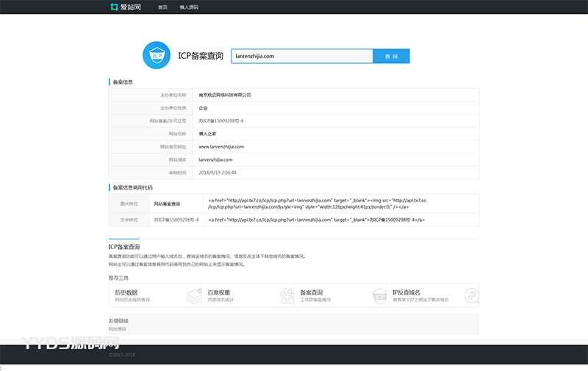Image resolution: width=588 pixels, height=371 pixels.
Task: Open the 历史数据 tool card
Action: (155, 295)
